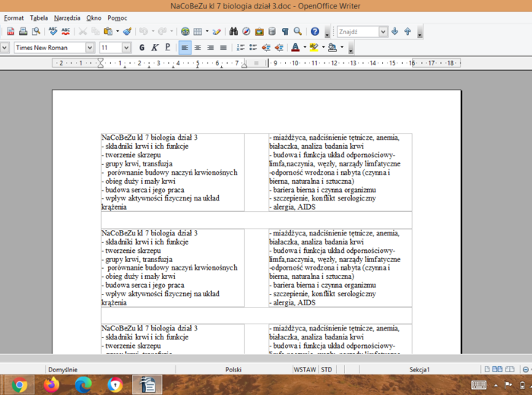The width and height of the screenshot is (532, 395).
Task: Open Firefox from taskbar
Action: pos(51,385)
